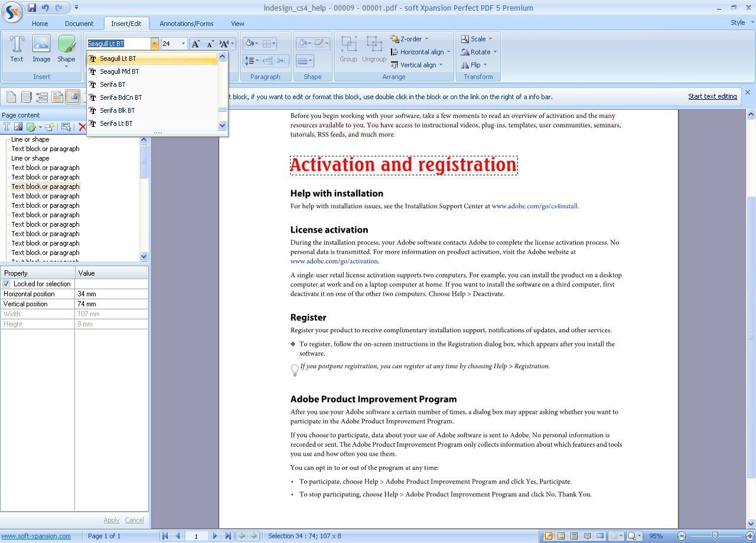The width and height of the screenshot is (756, 543).
Task: Click the red delete icon in Page content toolbar
Action: (83, 126)
